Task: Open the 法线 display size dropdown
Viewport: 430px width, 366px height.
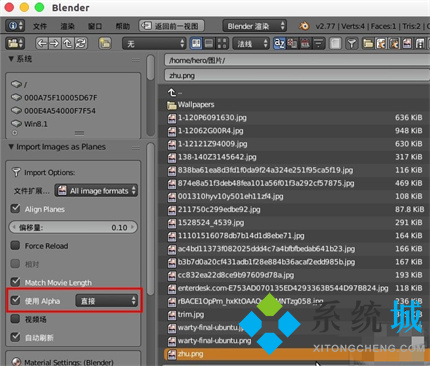Action: click(251, 43)
